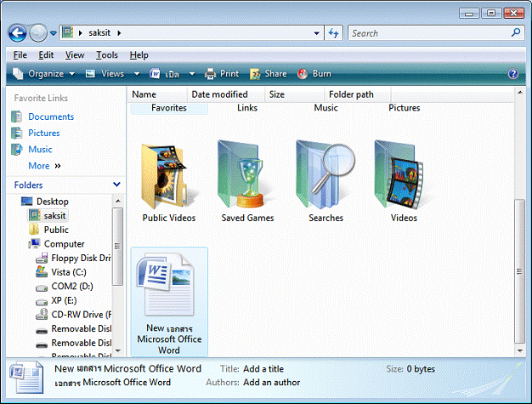This screenshot has width=532, height=404.
Task: Select the Music folder label in file list
Action: tap(325, 108)
